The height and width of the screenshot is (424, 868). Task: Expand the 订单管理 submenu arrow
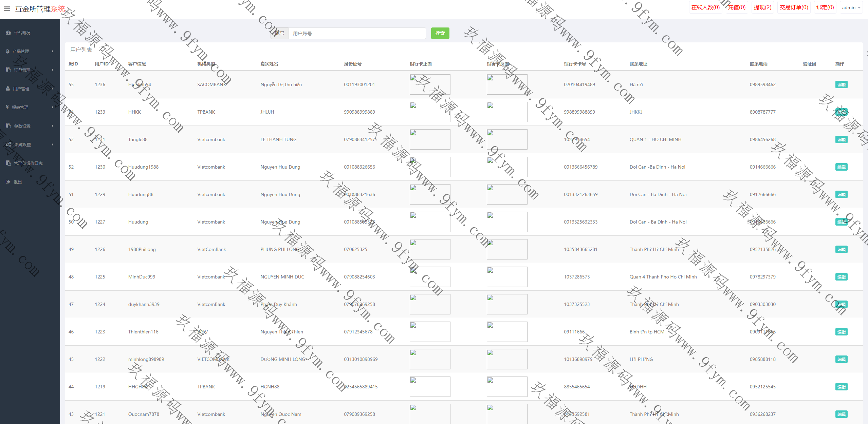coord(53,70)
